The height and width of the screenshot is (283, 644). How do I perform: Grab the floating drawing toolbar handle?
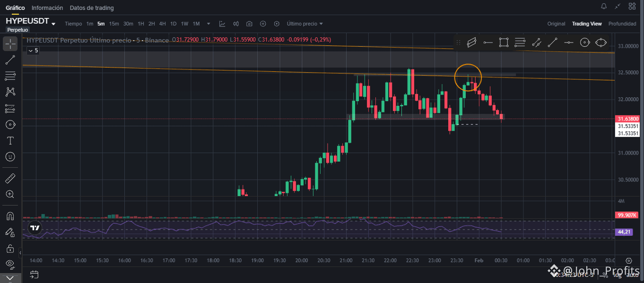pos(458,43)
